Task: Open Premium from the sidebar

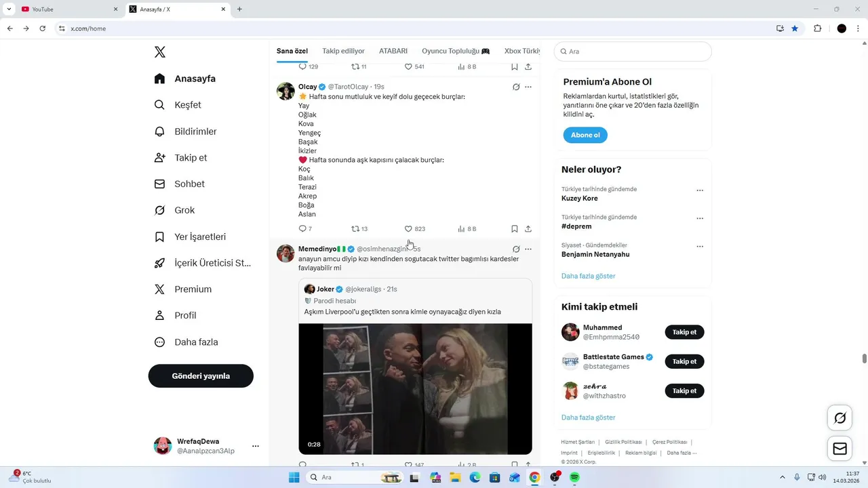Action: pyautogui.click(x=183, y=289)
